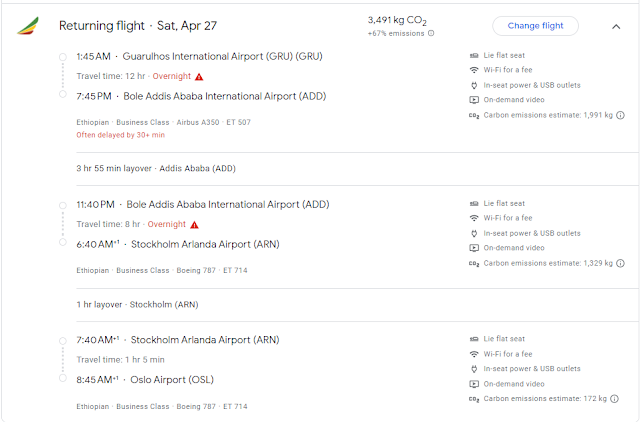This screenshot has height=423, width=640.
Task: Click the CO2 icon beside 1,991 kg
Action: click(473, 116)
